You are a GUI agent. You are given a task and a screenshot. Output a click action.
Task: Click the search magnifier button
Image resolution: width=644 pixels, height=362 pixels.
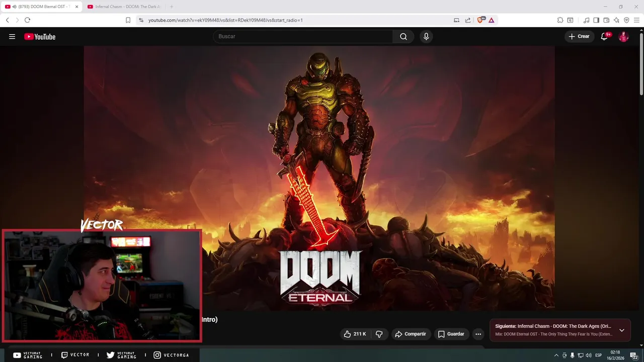[x=404, y=36]
